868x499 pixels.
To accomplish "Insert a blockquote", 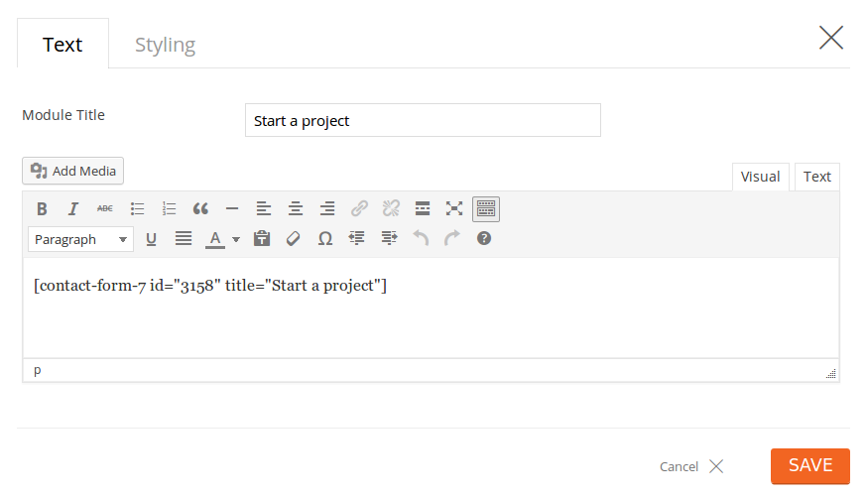I will 200,208.
